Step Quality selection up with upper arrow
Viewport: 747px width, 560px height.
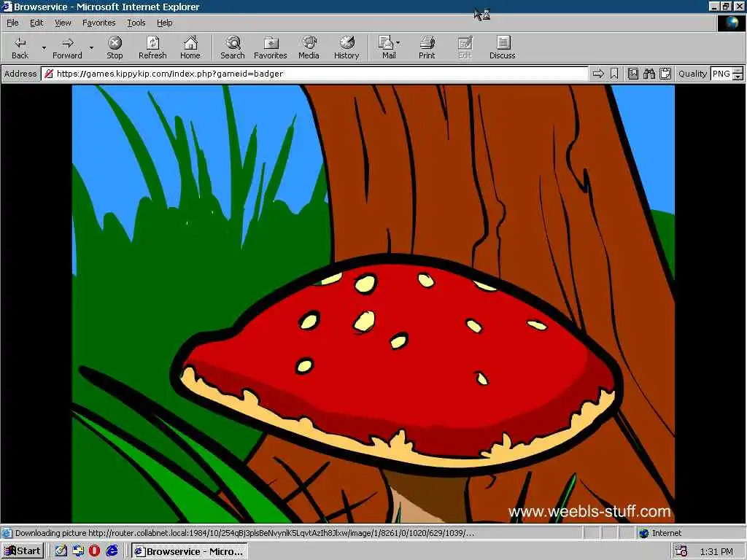[738, 71]
